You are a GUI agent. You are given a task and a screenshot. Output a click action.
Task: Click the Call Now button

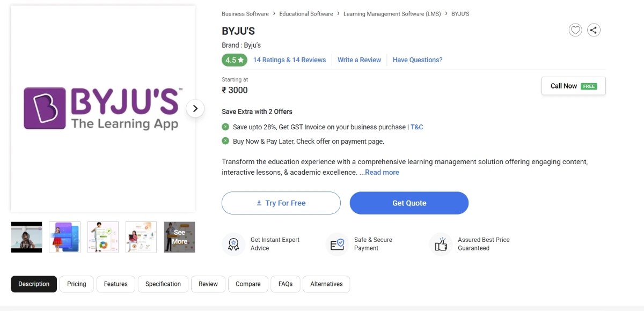pos(573,86)
